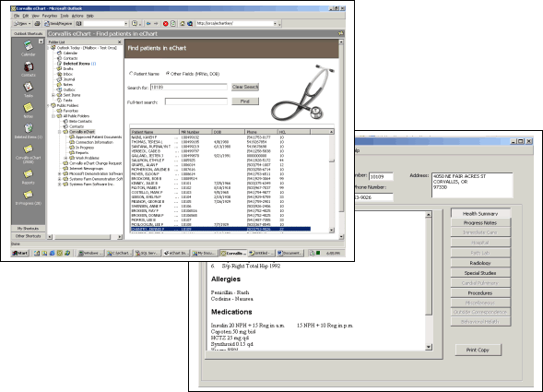Click the Clear Search button
The image size is (543, 392).
click(x=245, y=87)
